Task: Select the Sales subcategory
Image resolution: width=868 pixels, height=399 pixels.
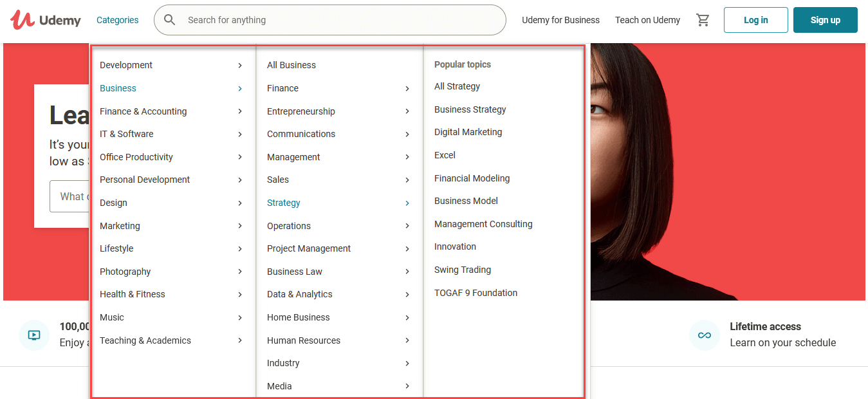Action: pyautogui.click(x=278, y=180)
